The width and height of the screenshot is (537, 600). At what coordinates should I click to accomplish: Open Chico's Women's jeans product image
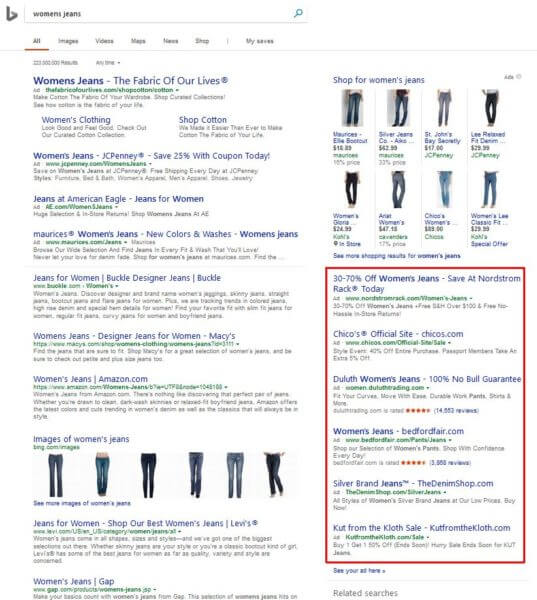coord(444,190)
